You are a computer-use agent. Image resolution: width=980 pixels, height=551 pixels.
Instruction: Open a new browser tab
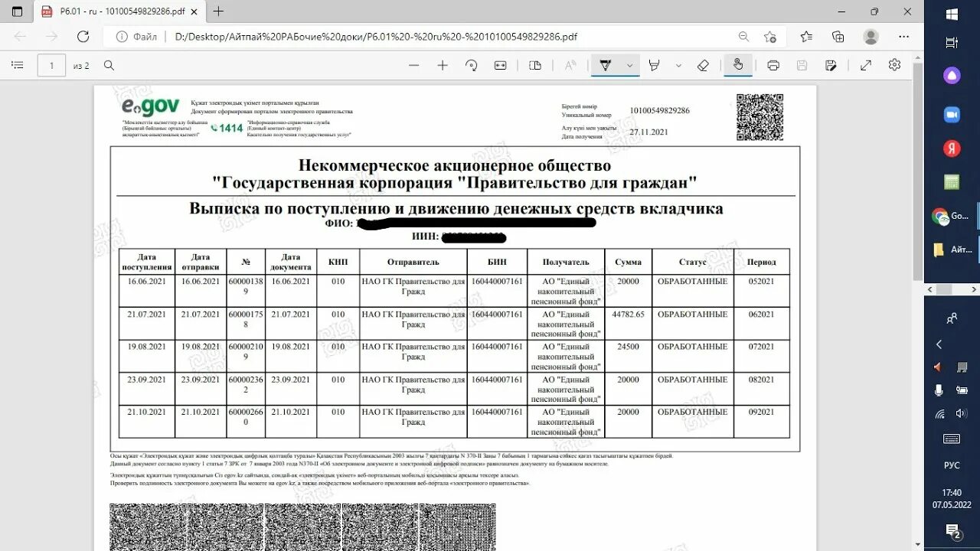219,11
